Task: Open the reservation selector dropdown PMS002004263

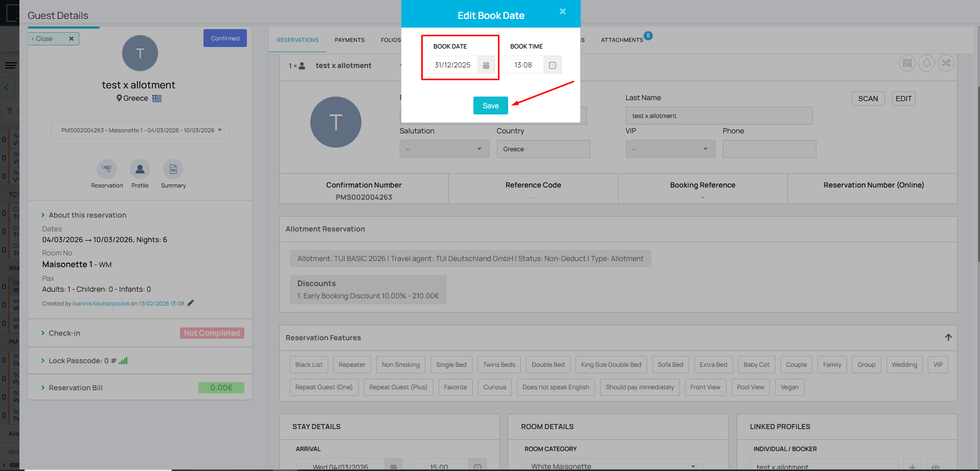Action: tap(140, 130)
